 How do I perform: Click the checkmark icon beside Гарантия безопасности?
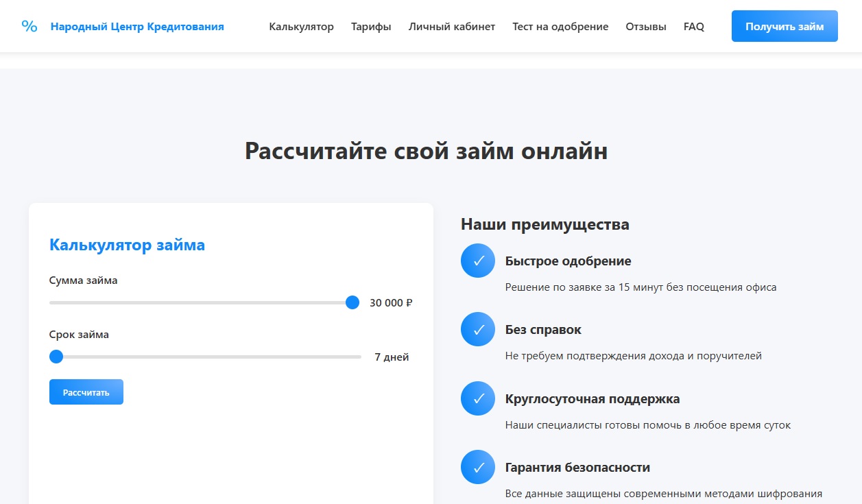(478, 467)
